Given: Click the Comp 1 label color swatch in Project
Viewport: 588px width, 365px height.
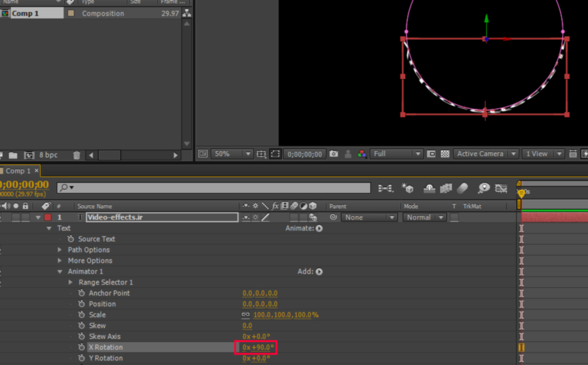Looking at the screenshot, I should click(x=71, y=13).
